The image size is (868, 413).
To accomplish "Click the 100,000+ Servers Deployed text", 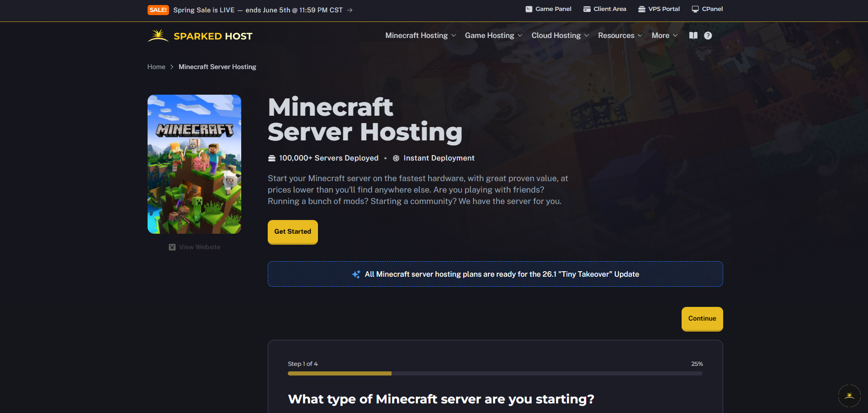I will point(329,158).
